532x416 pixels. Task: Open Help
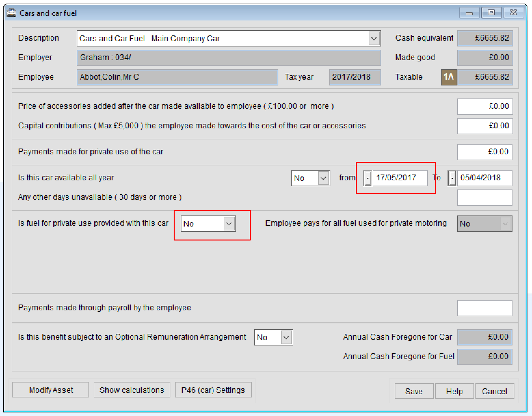(x=454, y=391)
